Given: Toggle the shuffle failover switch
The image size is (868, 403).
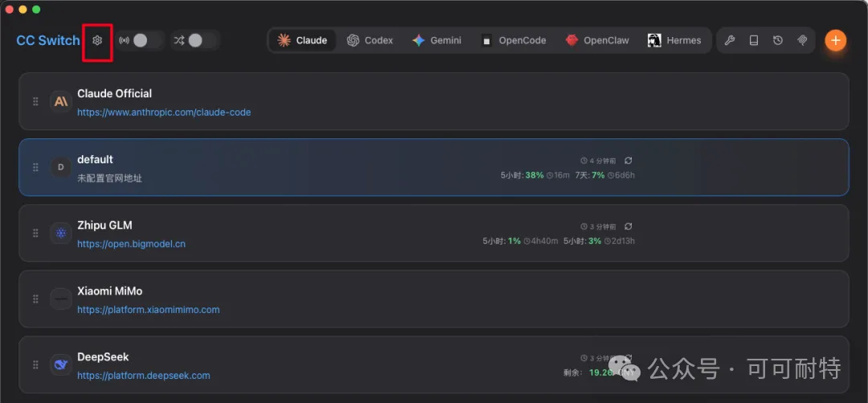Looking at the screenshot, I should 202,40.
